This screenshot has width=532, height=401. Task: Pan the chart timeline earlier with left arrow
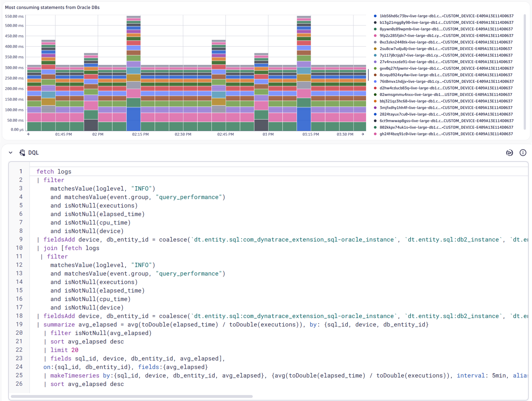click(28, 134)
